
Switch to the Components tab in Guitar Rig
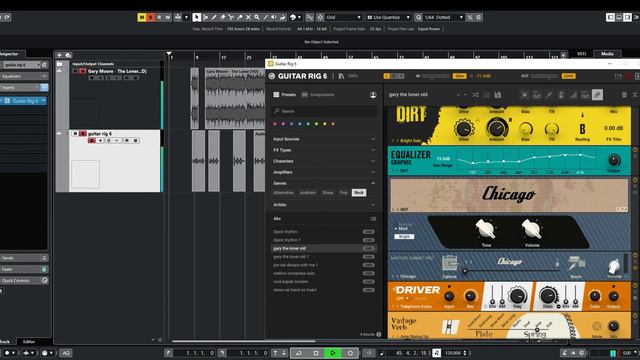coord(318,95)
